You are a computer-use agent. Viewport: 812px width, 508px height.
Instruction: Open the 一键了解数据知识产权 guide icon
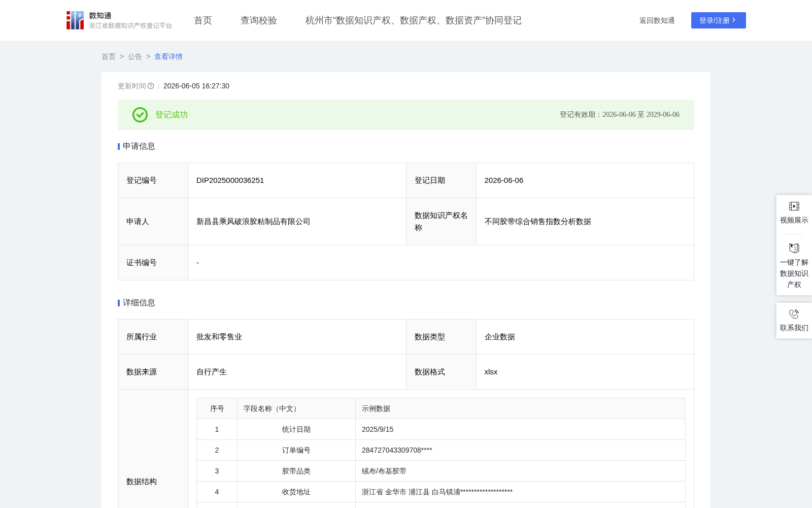pyautogui.click(x=794, y=248)
